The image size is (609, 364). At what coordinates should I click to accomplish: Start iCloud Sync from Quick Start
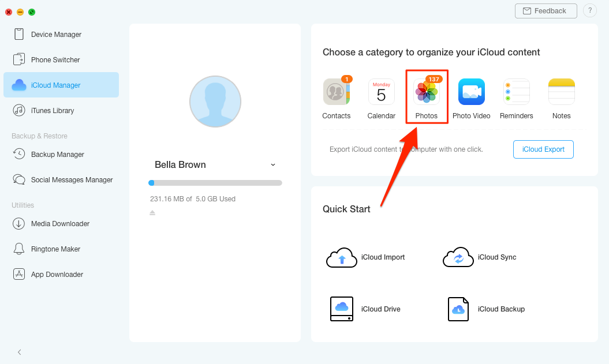click(479, 257)
